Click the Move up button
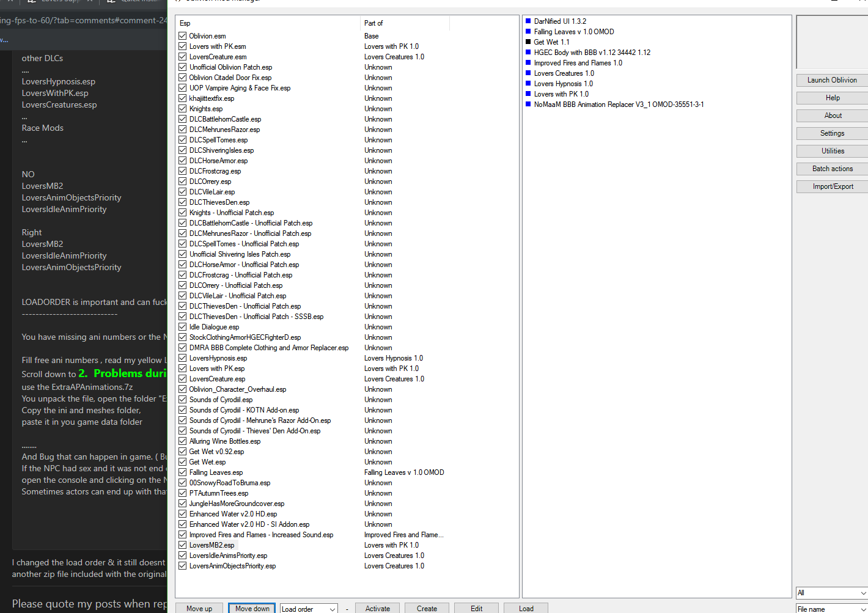Viewport: 868px width, 613px height. click(x=199, y=609)
